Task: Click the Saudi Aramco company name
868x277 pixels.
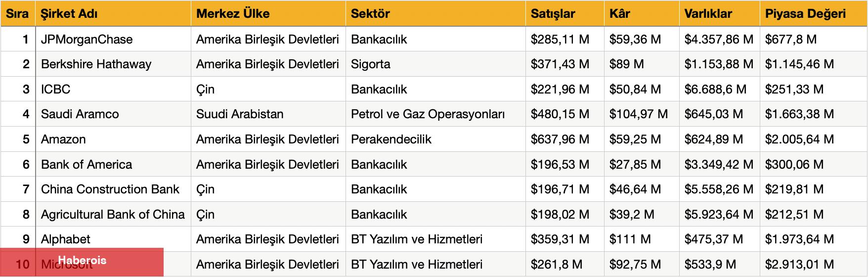Action: (x=80, y=114)
